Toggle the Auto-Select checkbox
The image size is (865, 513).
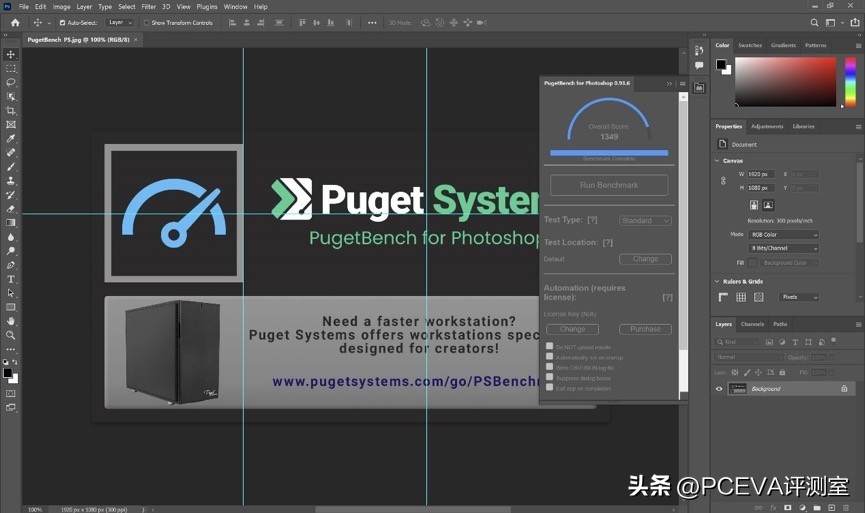pos(63,22)
